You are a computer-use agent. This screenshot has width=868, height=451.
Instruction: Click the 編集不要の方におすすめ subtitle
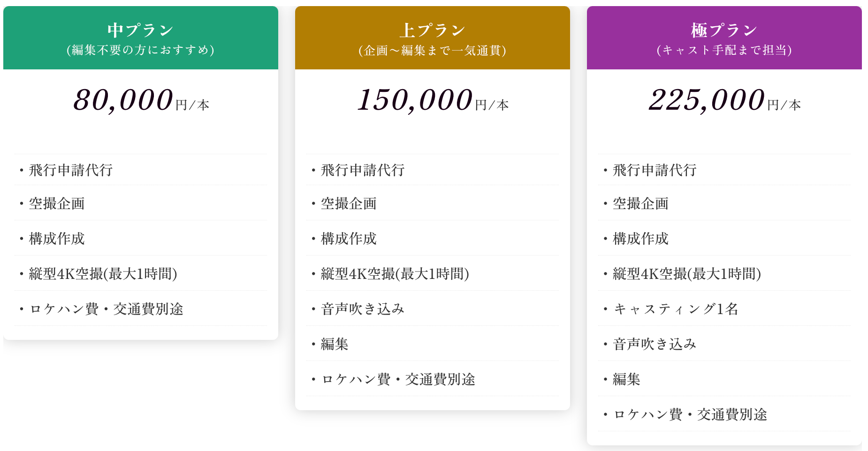(x=141, y=50)
